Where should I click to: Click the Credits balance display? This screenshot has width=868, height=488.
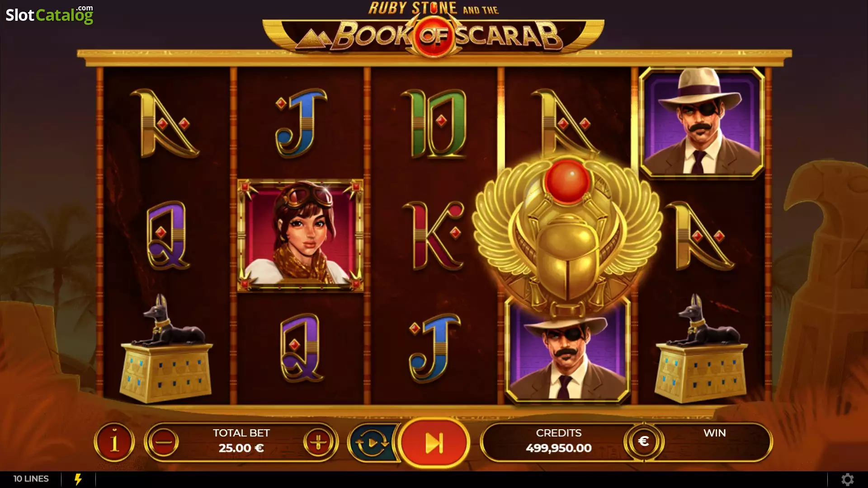point(559,441)
